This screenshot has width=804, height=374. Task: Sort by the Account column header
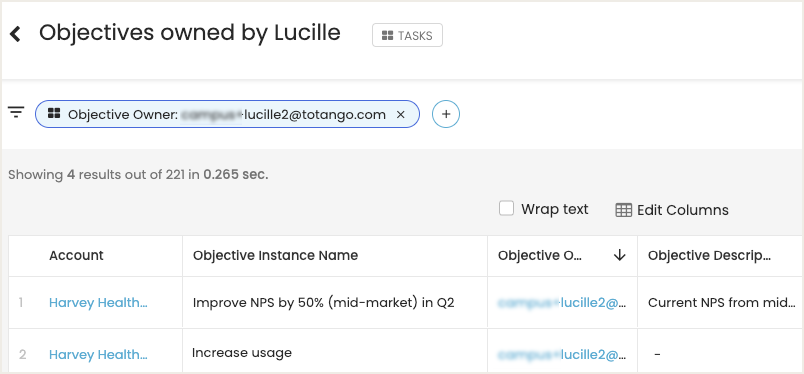click(x=76, y=255)
